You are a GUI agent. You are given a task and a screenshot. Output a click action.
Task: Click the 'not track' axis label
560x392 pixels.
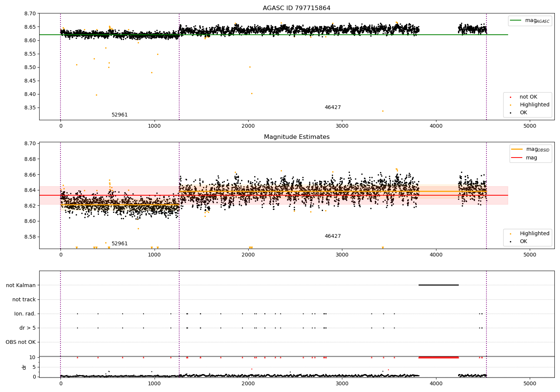coord(24,300)
